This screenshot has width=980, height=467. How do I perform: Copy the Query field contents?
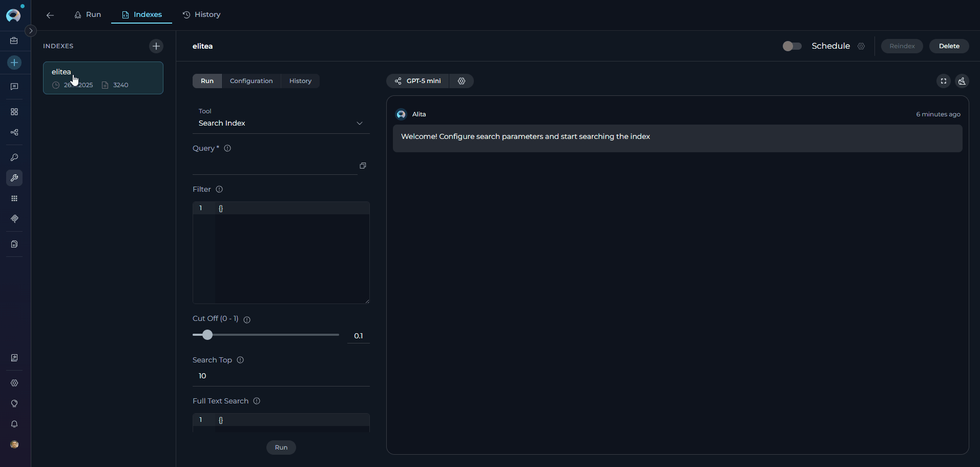[363, 166]
